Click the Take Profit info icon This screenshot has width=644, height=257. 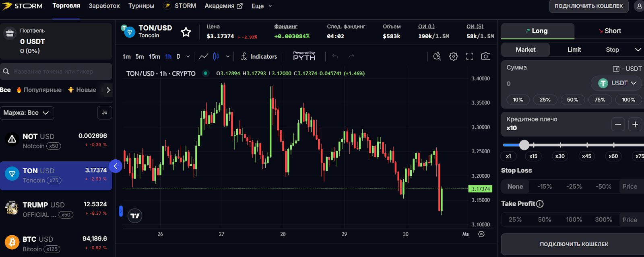[540, 204]
